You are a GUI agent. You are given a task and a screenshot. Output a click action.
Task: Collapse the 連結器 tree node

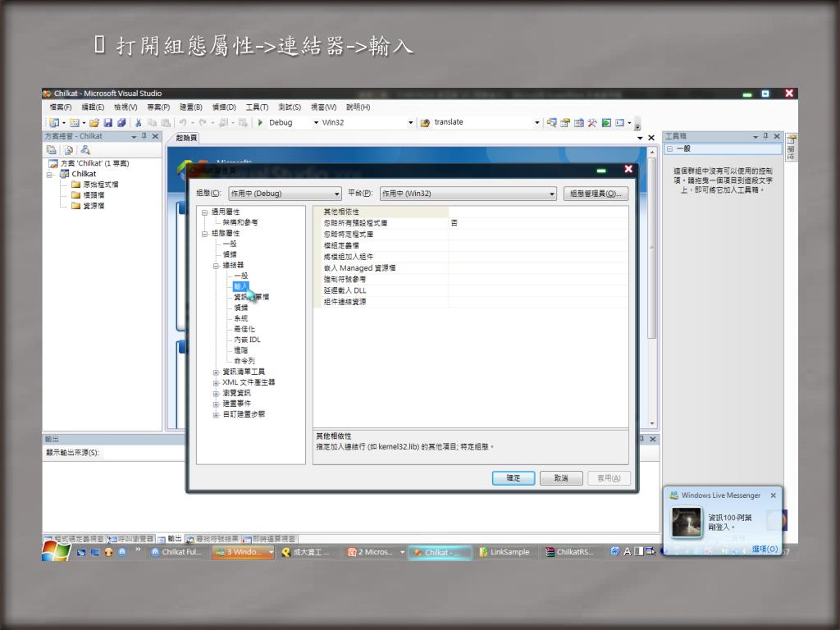216,266
